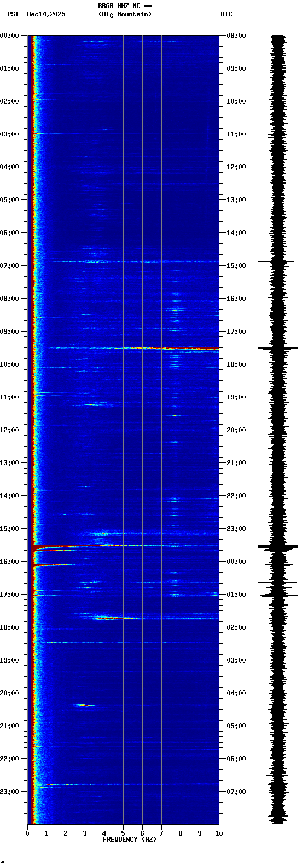Click the "(Big Mountain)" station name
This screenshot has height=868, width=302.
point(125,14)
